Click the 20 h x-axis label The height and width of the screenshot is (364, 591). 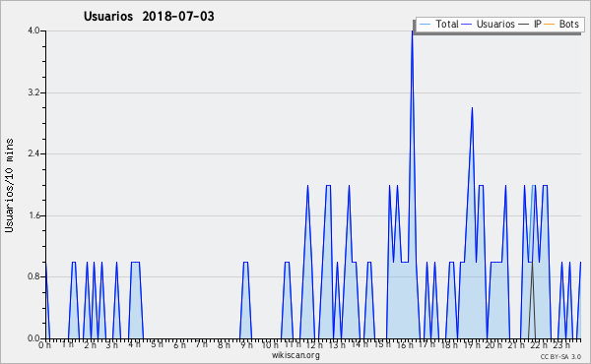point(493,344)
